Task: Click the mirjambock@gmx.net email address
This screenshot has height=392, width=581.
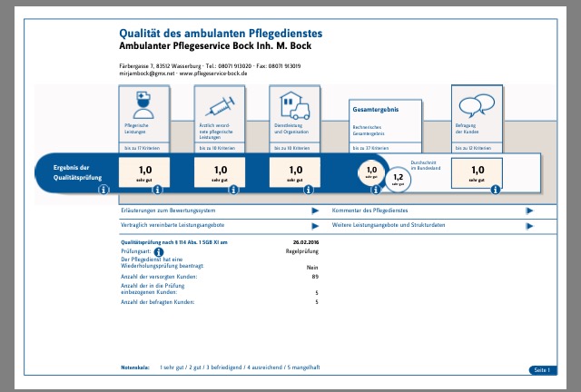Action: coord(147,73)
